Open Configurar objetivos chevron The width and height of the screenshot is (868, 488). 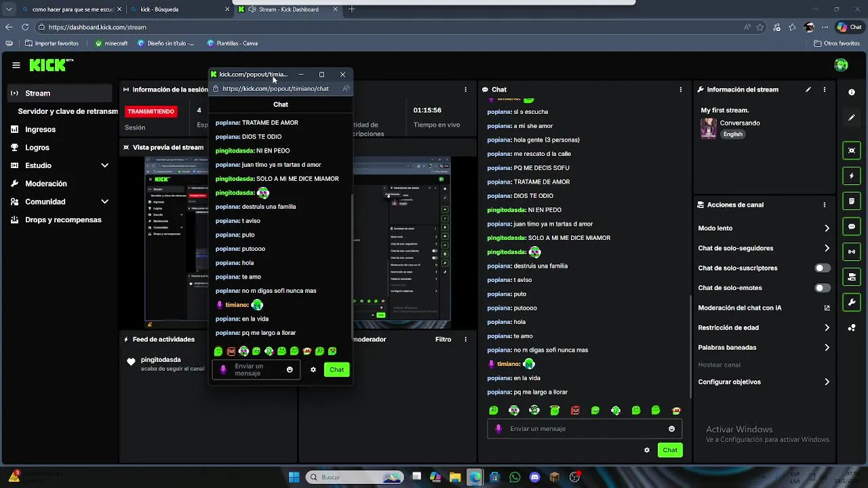tap(827, 382)
